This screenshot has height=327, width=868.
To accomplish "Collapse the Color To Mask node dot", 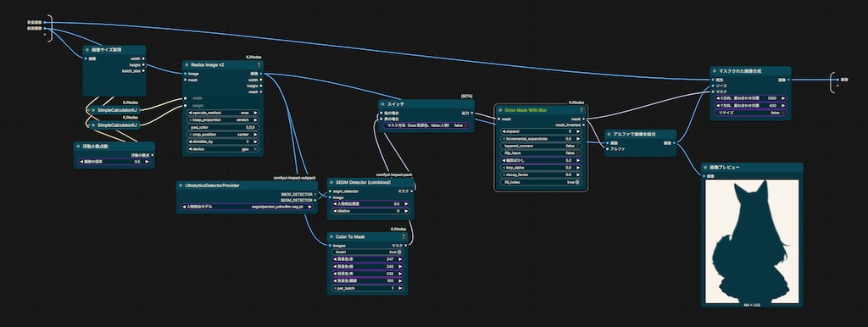I will pos(332,237).
